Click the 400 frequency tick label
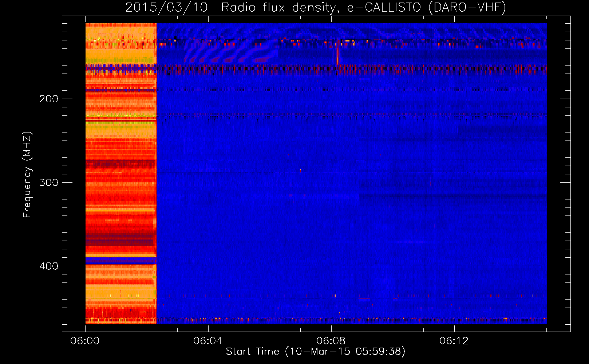 tap(49, 266)
